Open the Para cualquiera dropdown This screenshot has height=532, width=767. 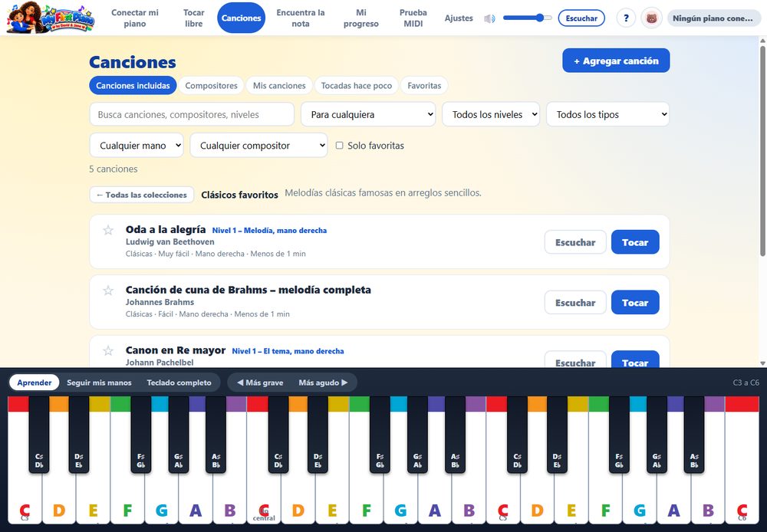tap(368, 114)
